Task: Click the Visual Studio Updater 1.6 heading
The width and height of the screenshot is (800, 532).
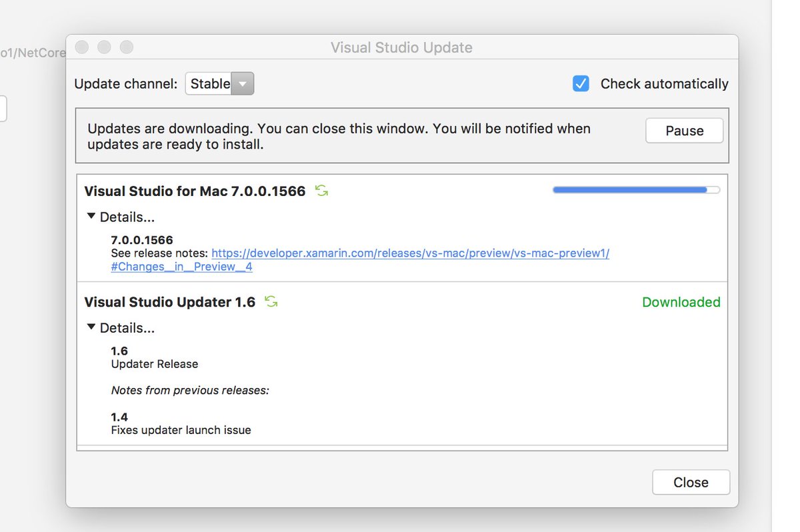Action: pyautogui.click(x=170, y=302)
